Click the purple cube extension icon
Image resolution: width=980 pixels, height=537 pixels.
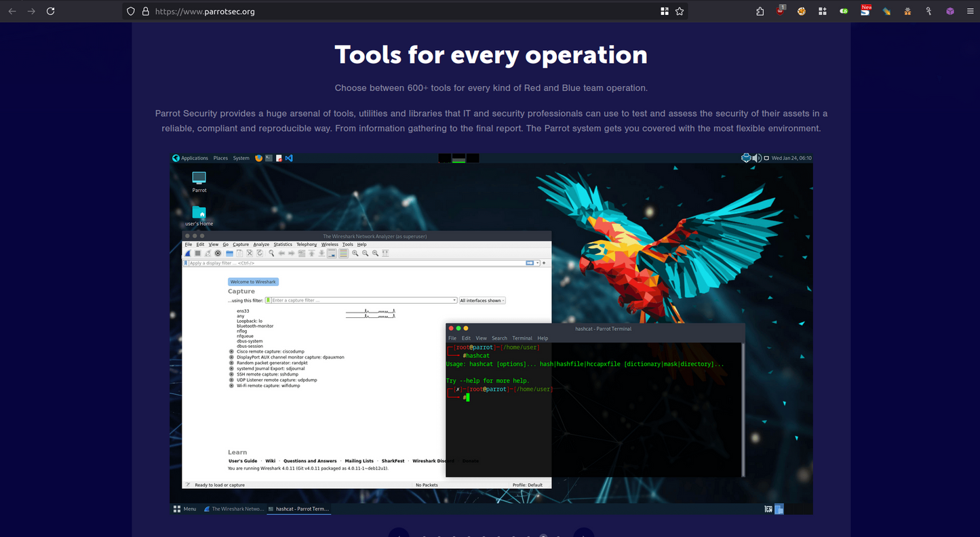[x=950, y=11]
